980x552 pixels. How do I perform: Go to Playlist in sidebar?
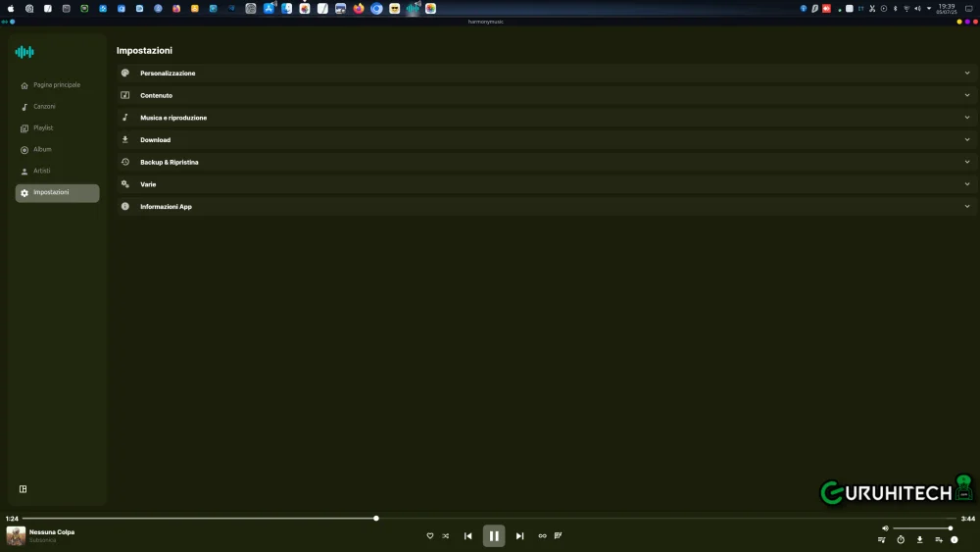point(43,128)
